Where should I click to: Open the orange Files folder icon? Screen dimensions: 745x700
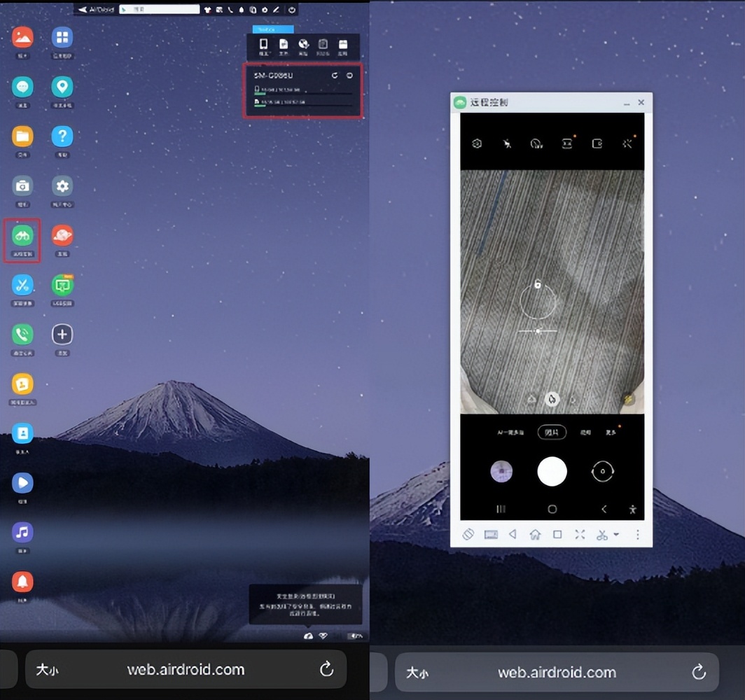pos(22,136)
